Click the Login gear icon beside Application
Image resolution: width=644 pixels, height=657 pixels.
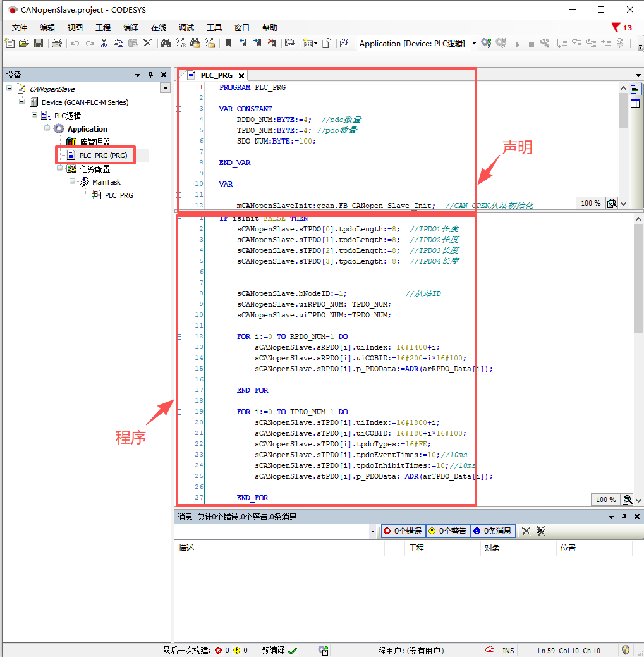click(x=486, y=43)
